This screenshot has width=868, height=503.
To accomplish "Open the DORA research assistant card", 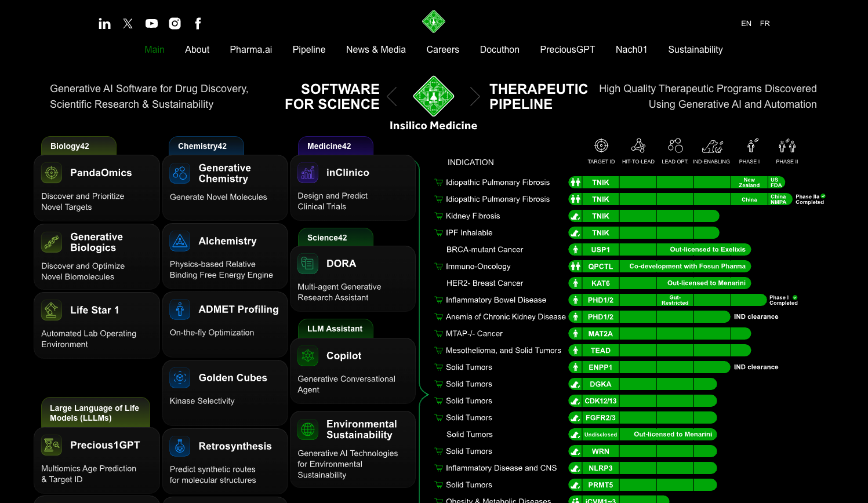I will pos(353,279).
